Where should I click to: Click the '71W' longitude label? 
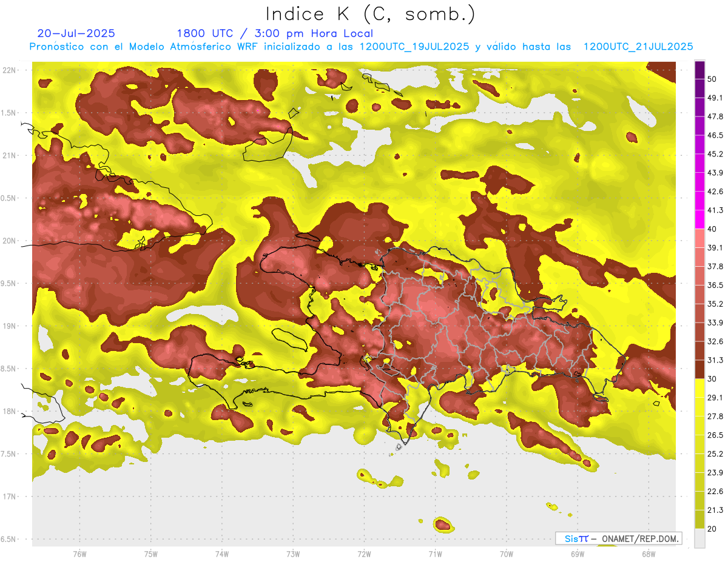[x=435, y=554]
